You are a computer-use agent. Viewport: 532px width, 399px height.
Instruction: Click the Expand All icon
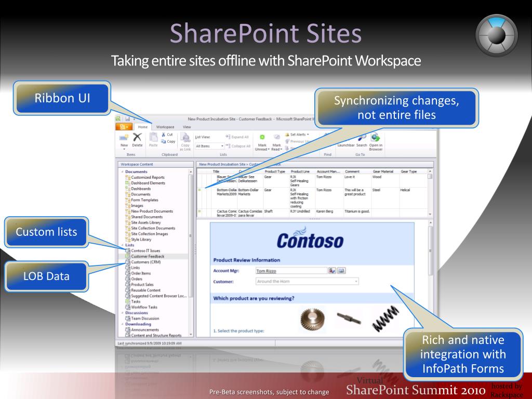pyautogui.click(x=228, y=137)
